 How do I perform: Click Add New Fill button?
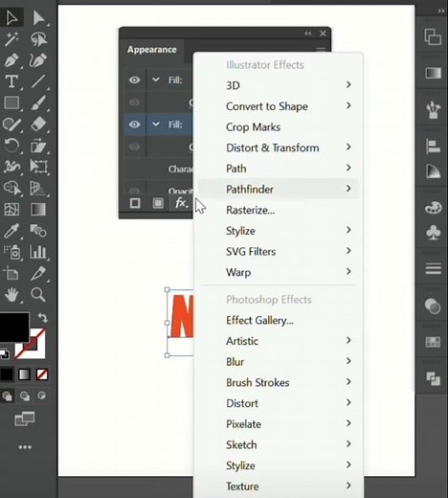click(158, 203)
